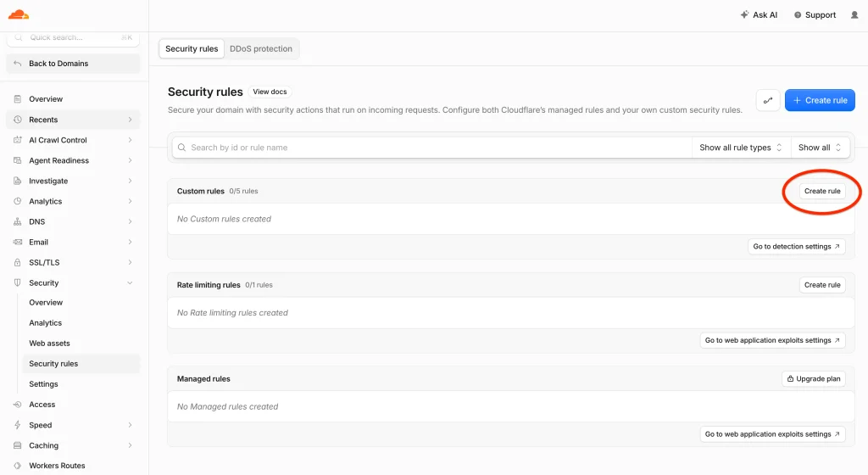Expand the SSL/TLS chevron
This screenshot has height=475, width=868.
(130, 262)
